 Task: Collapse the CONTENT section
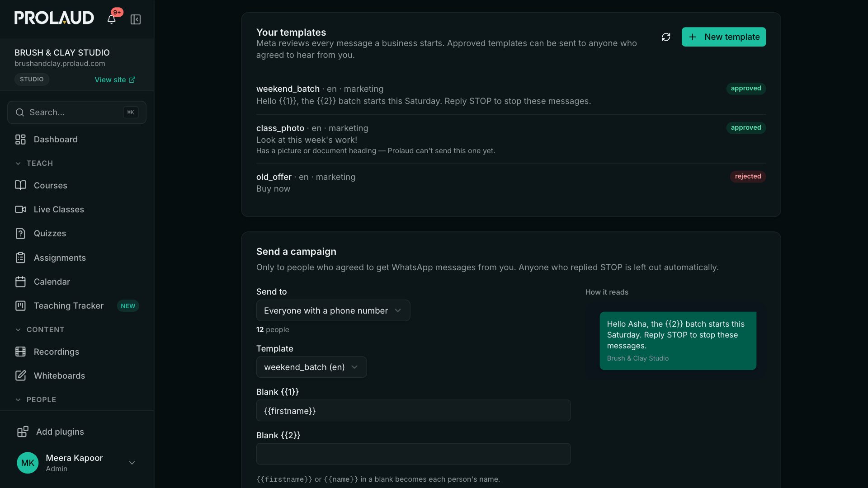point(40,329)
